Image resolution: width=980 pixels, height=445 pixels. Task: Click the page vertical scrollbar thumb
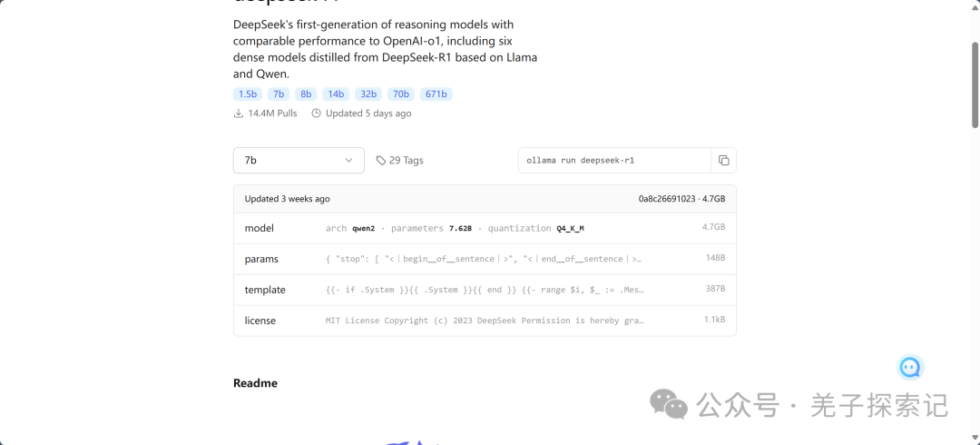[975, 85]
